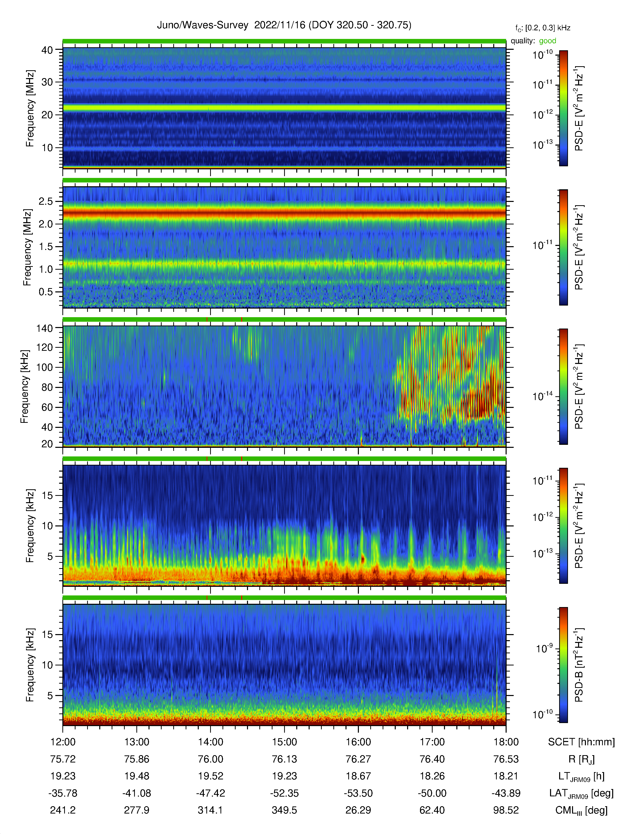Click the latitude value -53.50

[358, 793]
